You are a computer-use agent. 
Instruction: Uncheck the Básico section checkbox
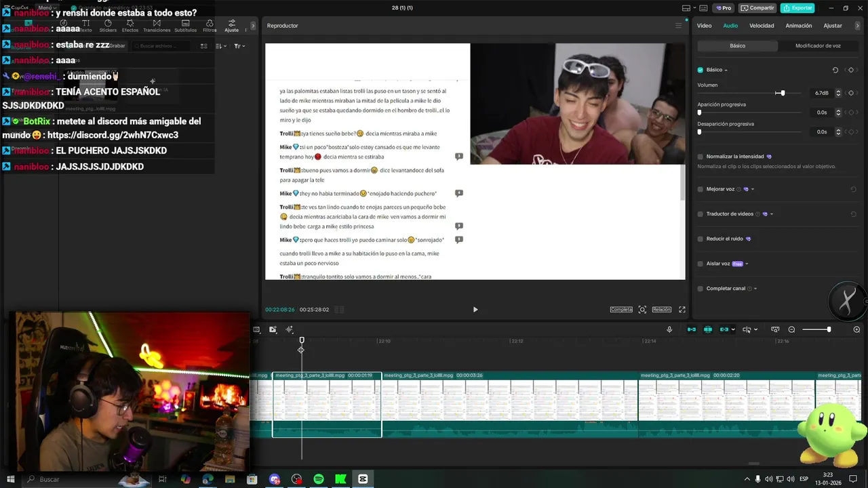701,70
